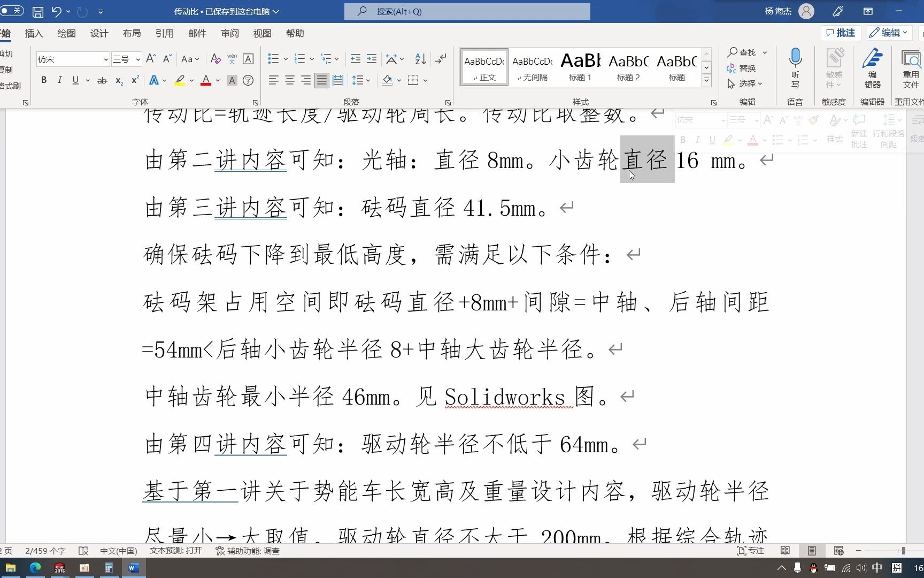This screenshot has width=924, height=578.
Task: Toggle Superscript formatting
Action: [135, 80]
